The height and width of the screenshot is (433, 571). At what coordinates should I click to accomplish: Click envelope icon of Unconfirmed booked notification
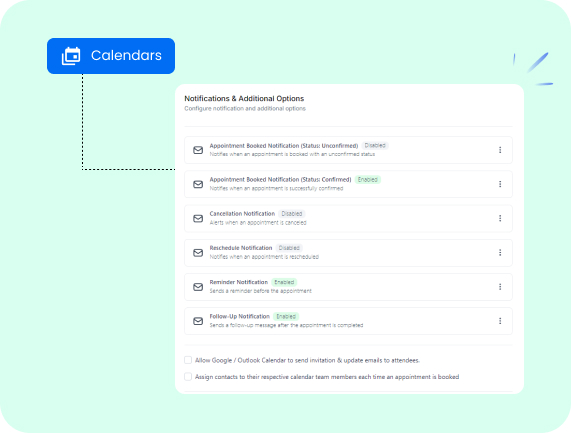tap(198, 150)
